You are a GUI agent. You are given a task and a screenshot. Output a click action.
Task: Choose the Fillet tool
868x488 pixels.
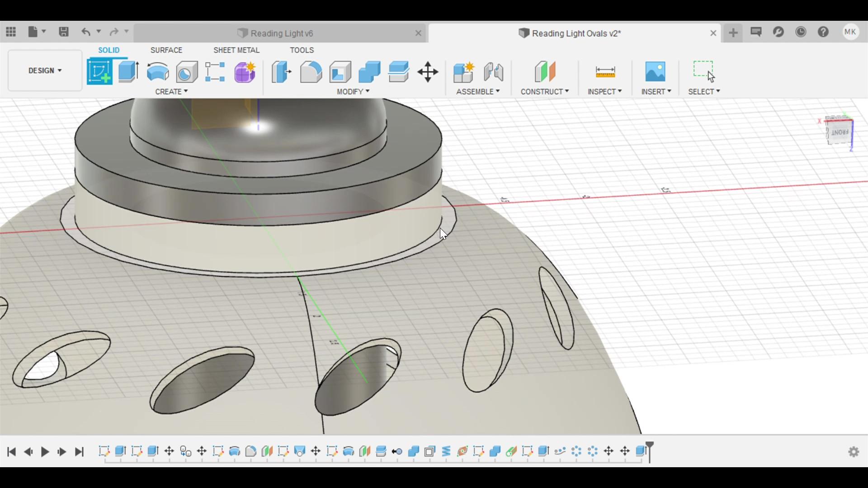[311, 71]
